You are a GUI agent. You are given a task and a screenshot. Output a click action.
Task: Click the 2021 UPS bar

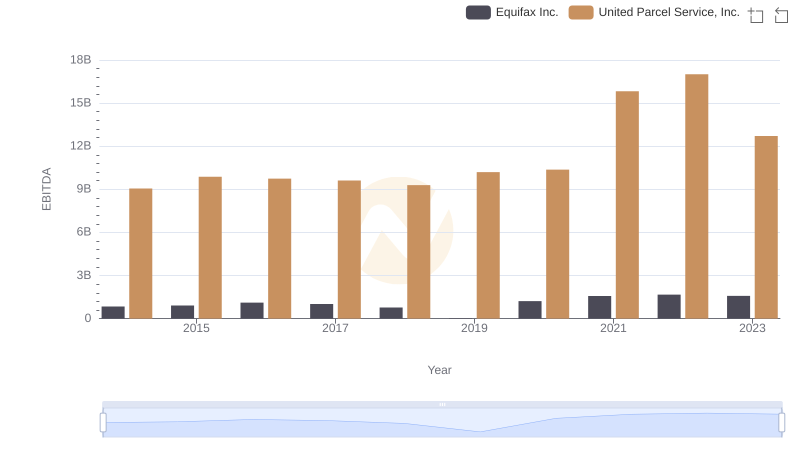pos(627,204)
